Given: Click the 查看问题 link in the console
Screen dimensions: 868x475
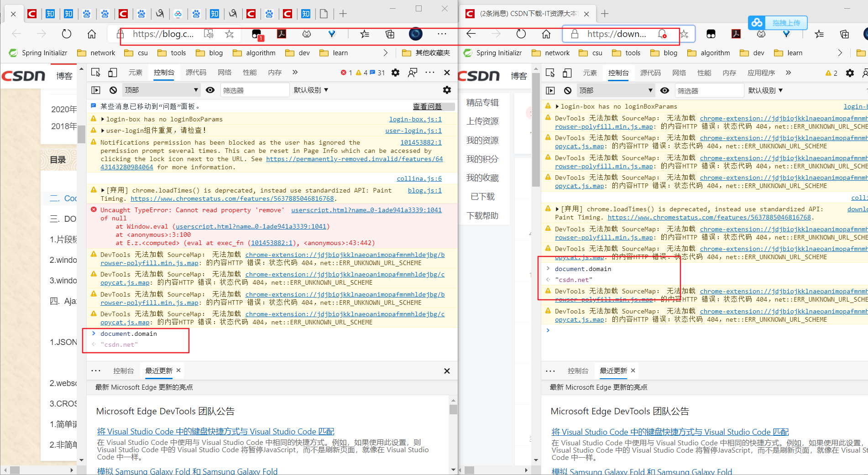Looking at the screenshot, I should (x=426, y=106).
